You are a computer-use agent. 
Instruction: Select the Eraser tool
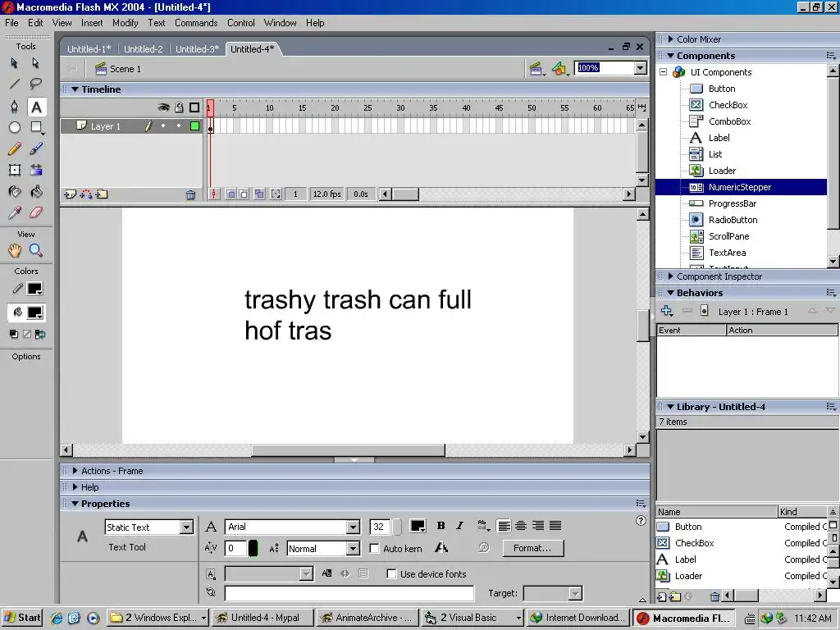(x=36, y=213)
